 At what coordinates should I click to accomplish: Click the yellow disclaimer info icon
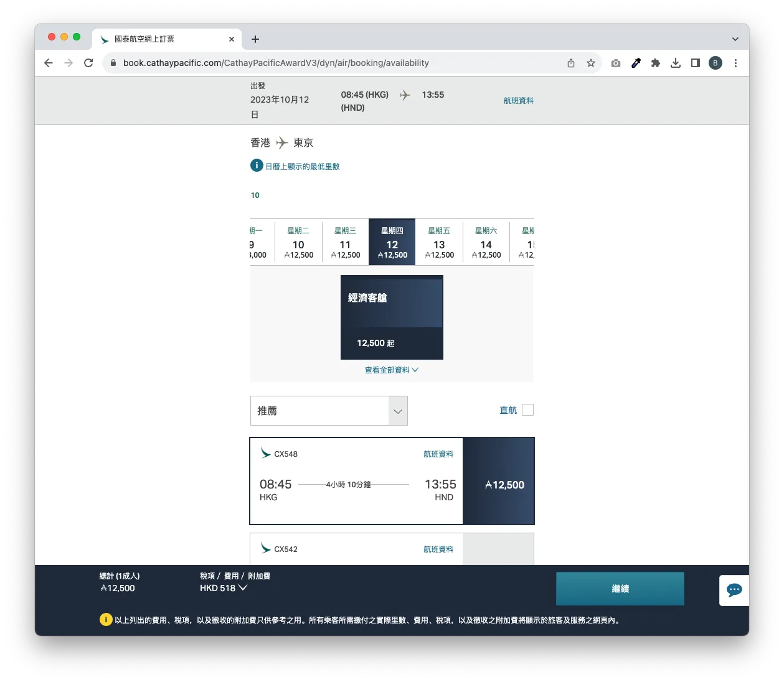click(x=106, y=620)
